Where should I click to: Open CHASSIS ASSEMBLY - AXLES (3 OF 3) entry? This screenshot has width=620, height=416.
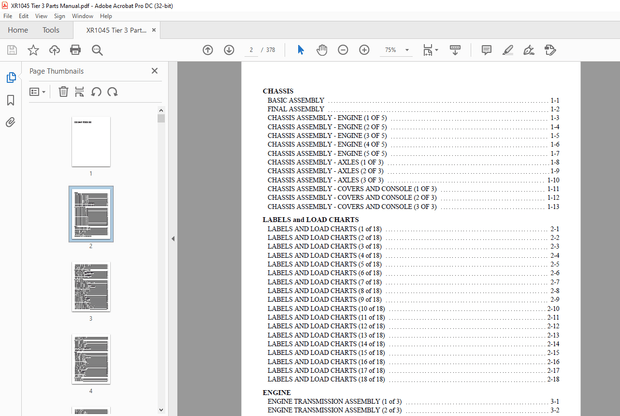(413, 180)
